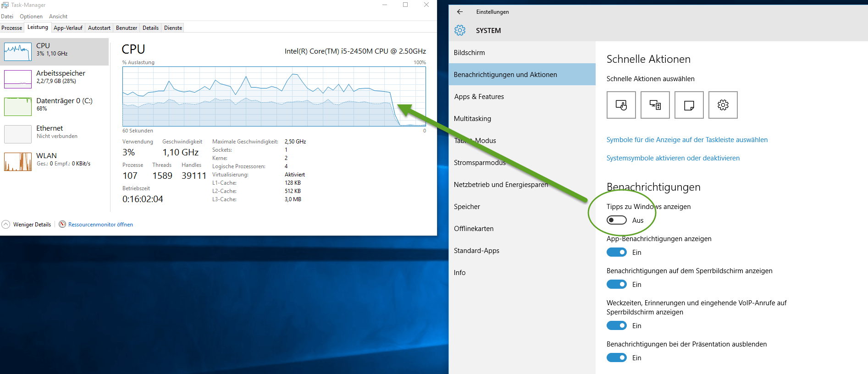Select Netzbetrieb und Energiesparen in sidebar
The width and height of the screenshot is (868, 374).
pyautogui.click(x=522, y=185)
